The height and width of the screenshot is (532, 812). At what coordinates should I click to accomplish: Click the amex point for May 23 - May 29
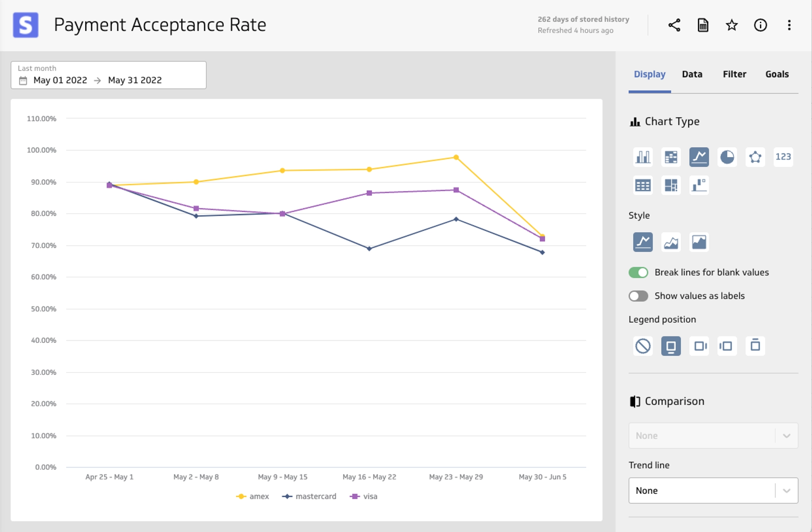pyautogui.click(x=456, y=157)
